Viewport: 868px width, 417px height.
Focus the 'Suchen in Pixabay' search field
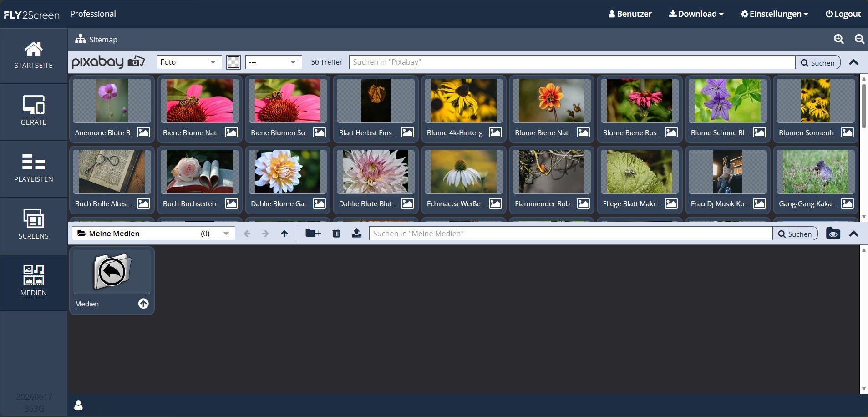tap(572, 62)
